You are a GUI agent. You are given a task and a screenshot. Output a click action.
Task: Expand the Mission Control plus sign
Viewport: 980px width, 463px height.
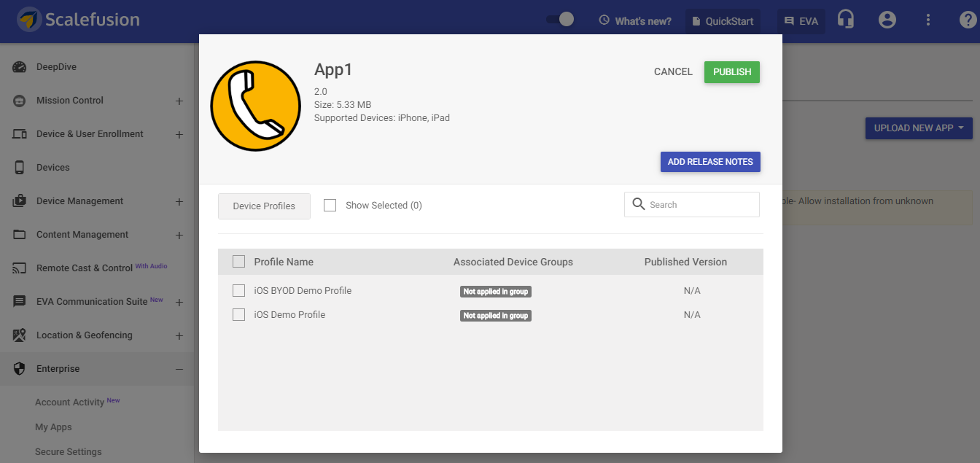(179, 101)
